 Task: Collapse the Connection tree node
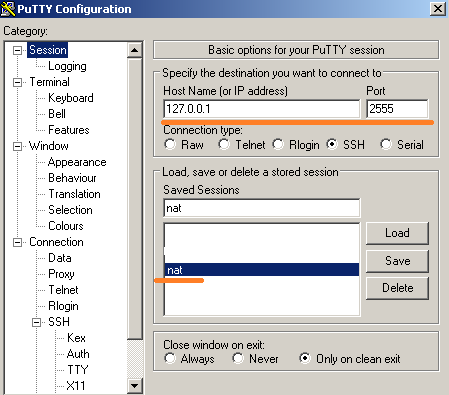[x=17, y=242]
